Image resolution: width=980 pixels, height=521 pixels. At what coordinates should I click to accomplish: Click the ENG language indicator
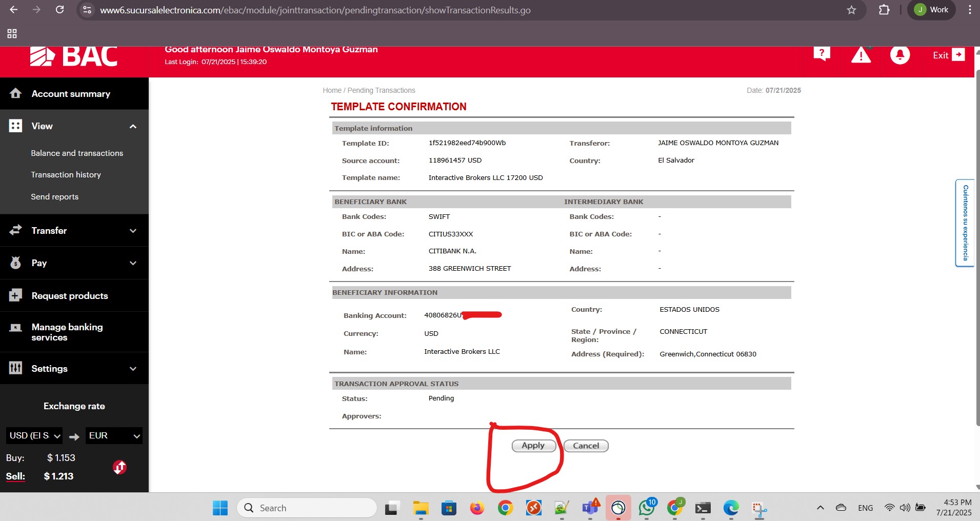865,508
